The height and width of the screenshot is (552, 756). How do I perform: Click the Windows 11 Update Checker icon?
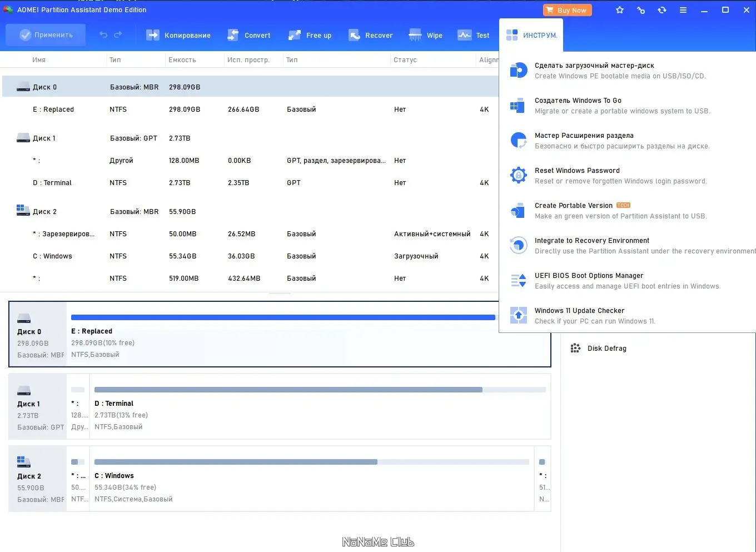518,315
